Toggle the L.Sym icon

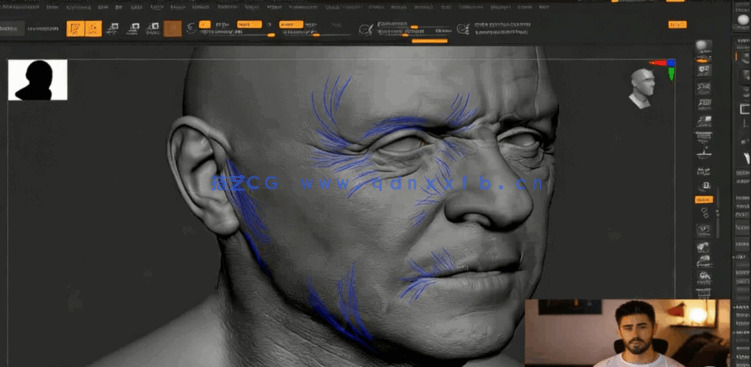click(704, 187)
